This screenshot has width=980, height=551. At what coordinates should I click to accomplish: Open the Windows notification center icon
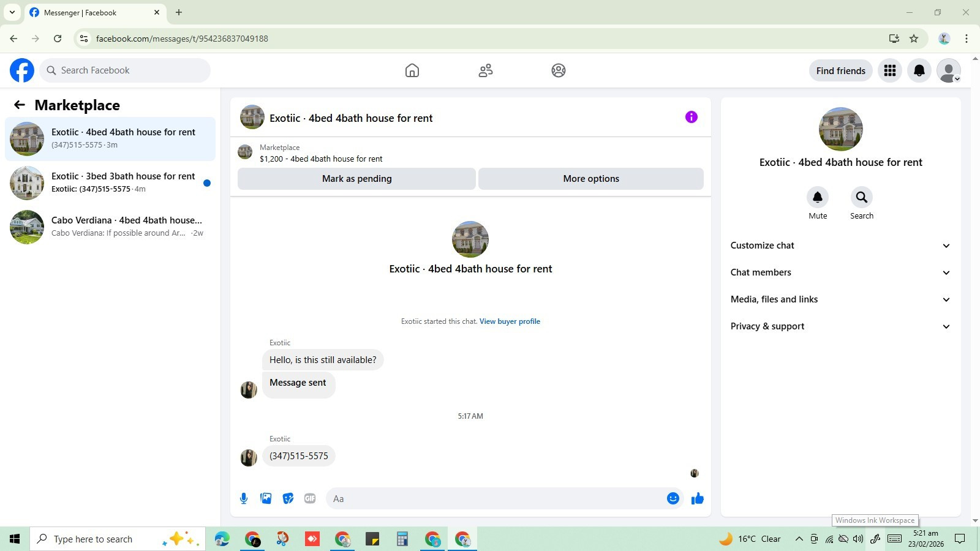(x=960, y=539)
